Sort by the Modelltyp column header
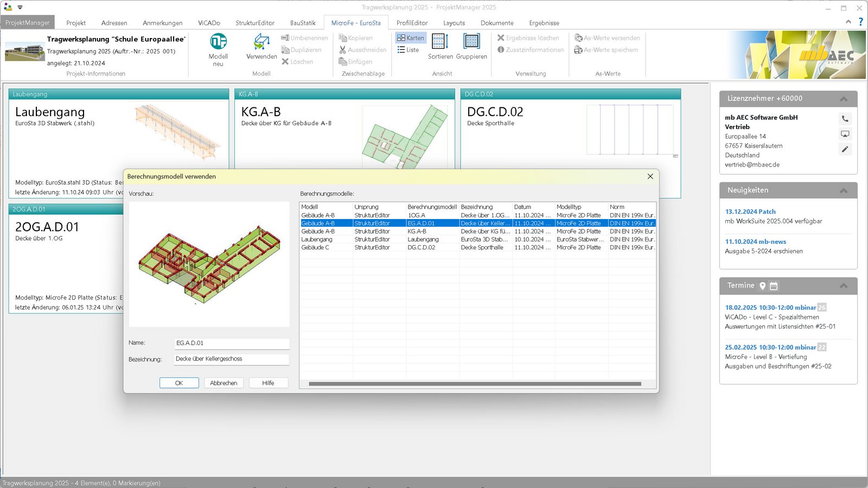Screen dimensions: 868x488 coord(581,207)
